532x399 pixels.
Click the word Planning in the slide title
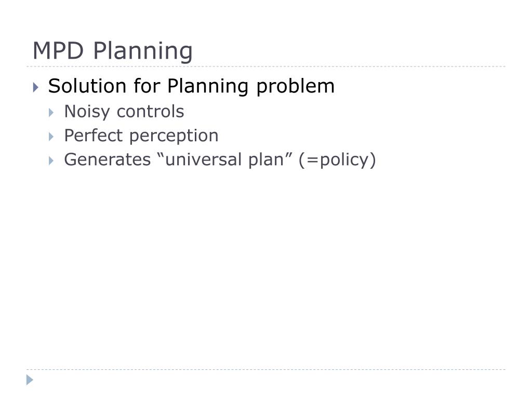(143, 51)
